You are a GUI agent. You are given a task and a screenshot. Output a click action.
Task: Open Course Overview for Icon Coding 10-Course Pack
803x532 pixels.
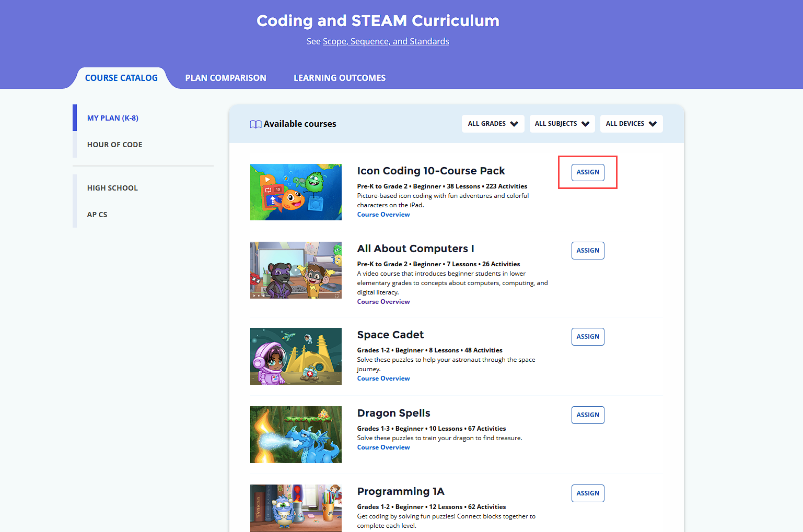point(383,215)
